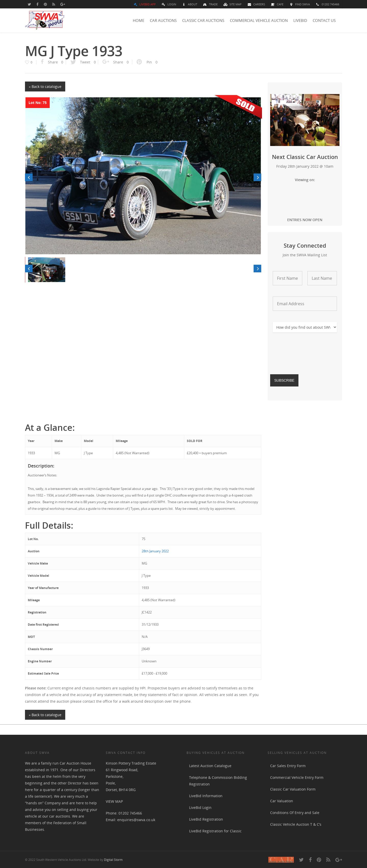Open Google Plus icon in top bar
Viewport: 367px width, 868px height.
pos(63,4)
